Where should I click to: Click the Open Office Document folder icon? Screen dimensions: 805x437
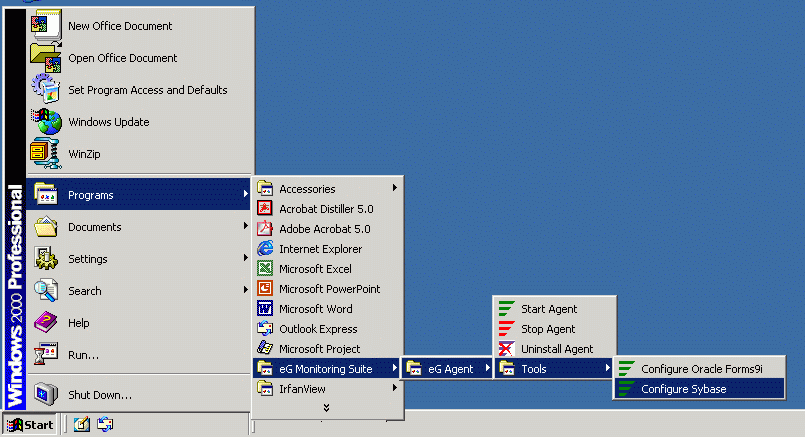click(46, 58)
